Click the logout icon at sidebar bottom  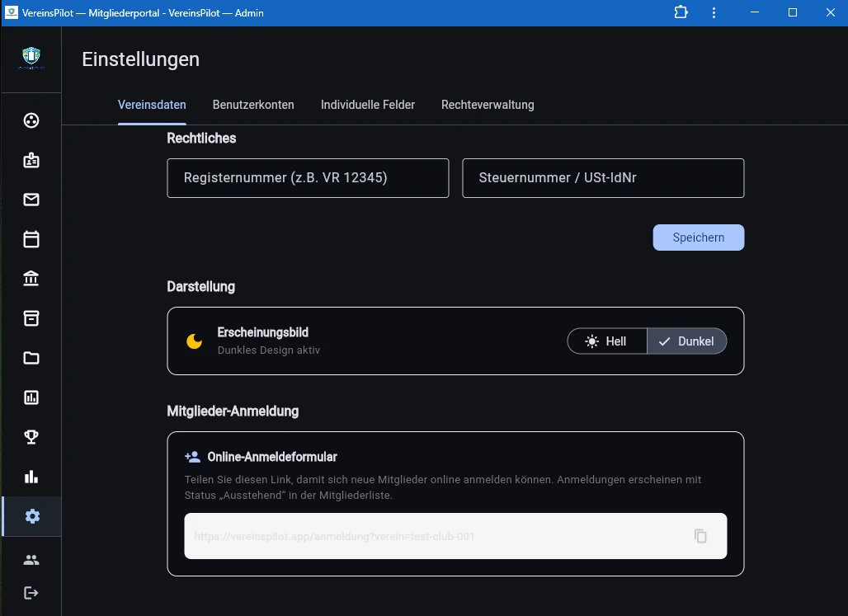[x=31, y=593]
